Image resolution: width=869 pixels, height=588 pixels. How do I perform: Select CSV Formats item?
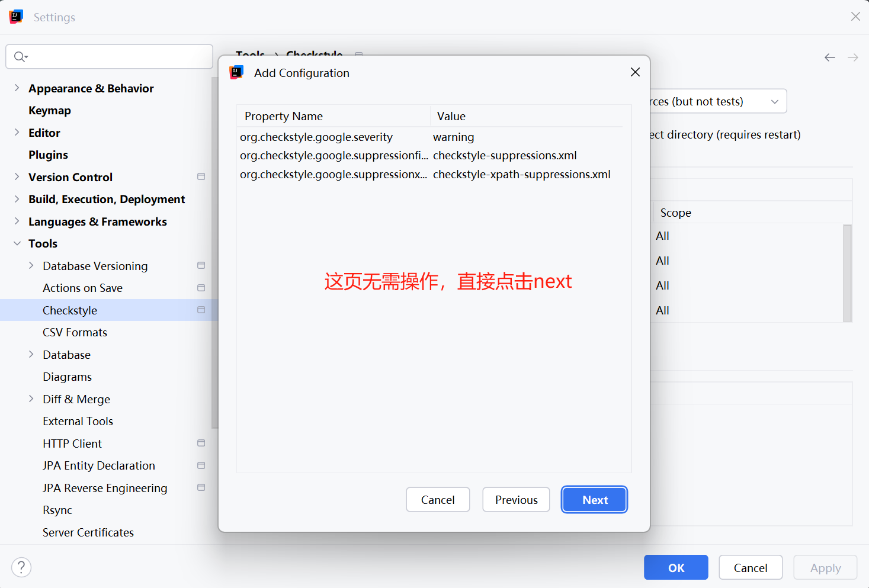click(x=75, y=332)
